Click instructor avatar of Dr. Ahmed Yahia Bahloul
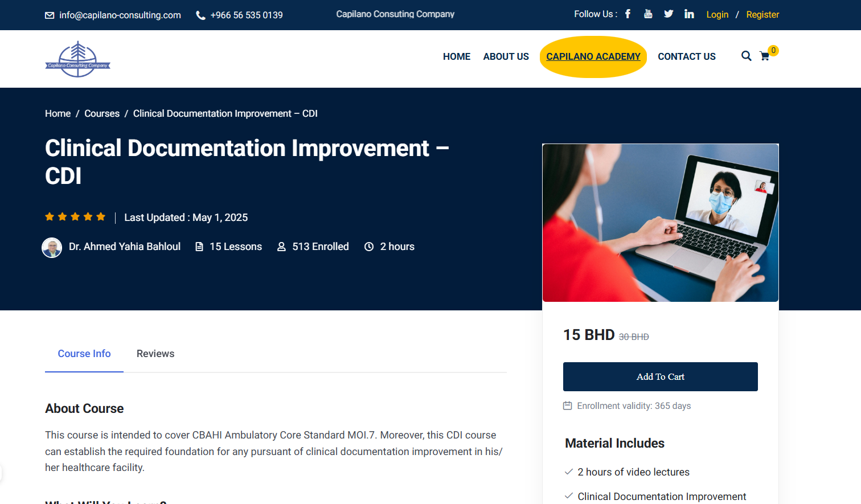 click(x=52, y=247)
